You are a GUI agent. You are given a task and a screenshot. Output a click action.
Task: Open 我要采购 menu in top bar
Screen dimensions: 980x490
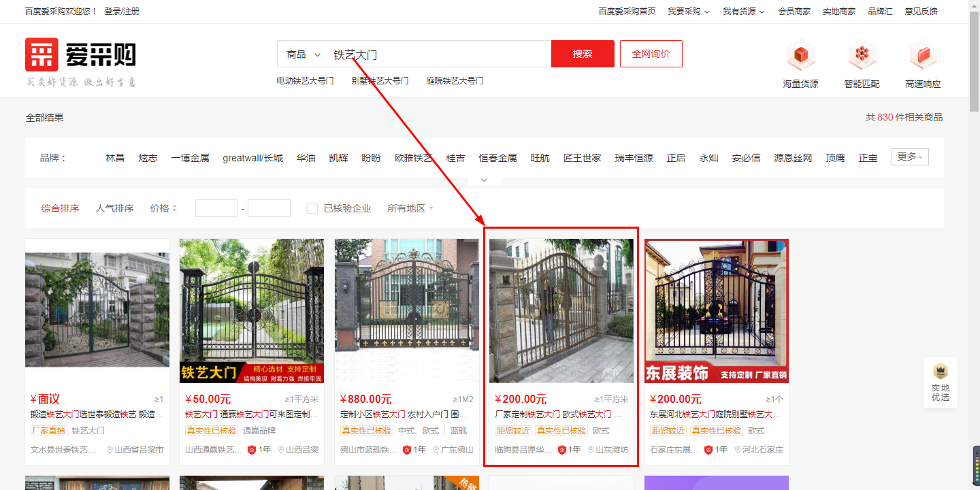688,12
